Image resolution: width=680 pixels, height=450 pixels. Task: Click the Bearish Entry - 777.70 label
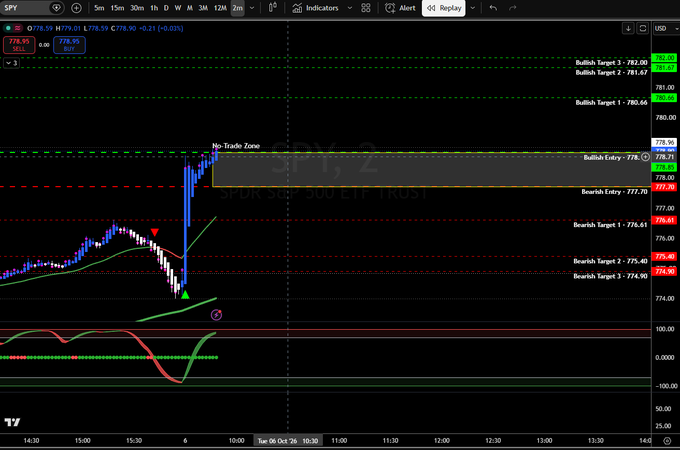click(x=614, y=192)
